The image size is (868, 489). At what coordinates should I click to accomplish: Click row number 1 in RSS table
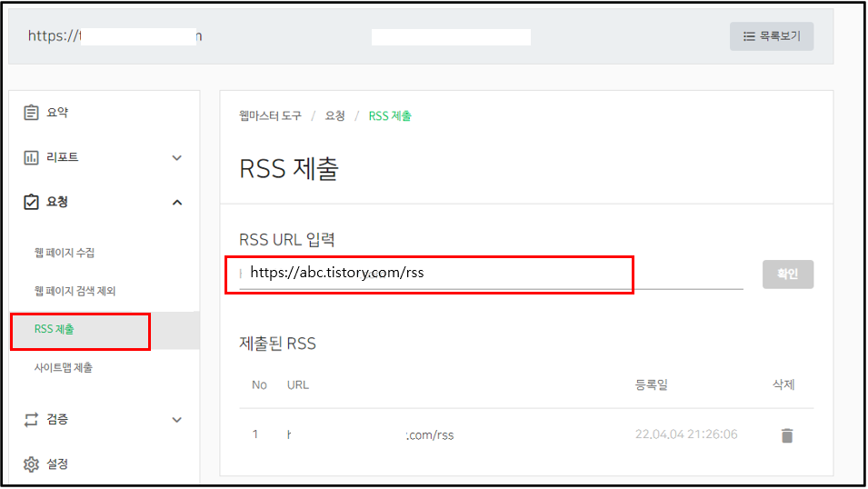point(255,434)
